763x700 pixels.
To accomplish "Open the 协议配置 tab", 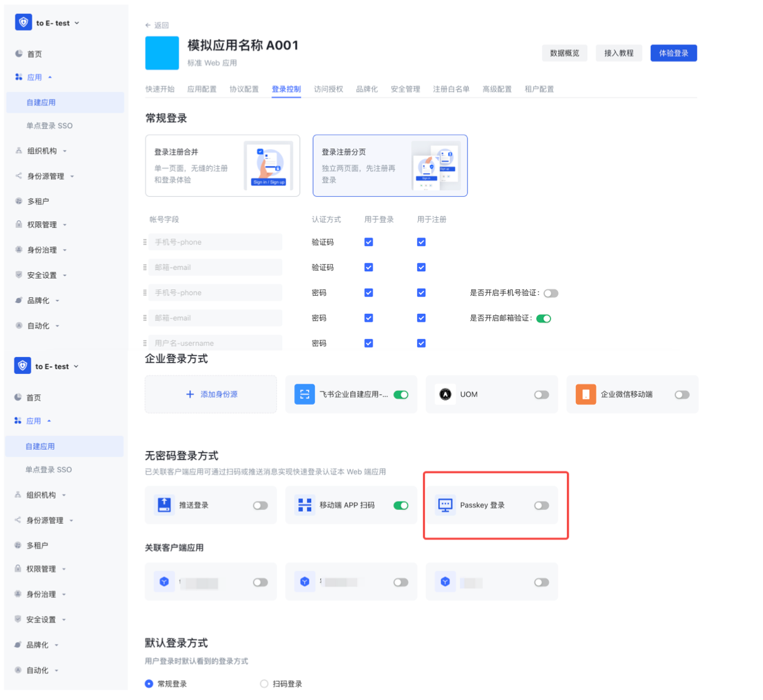I will pos(244,89).
